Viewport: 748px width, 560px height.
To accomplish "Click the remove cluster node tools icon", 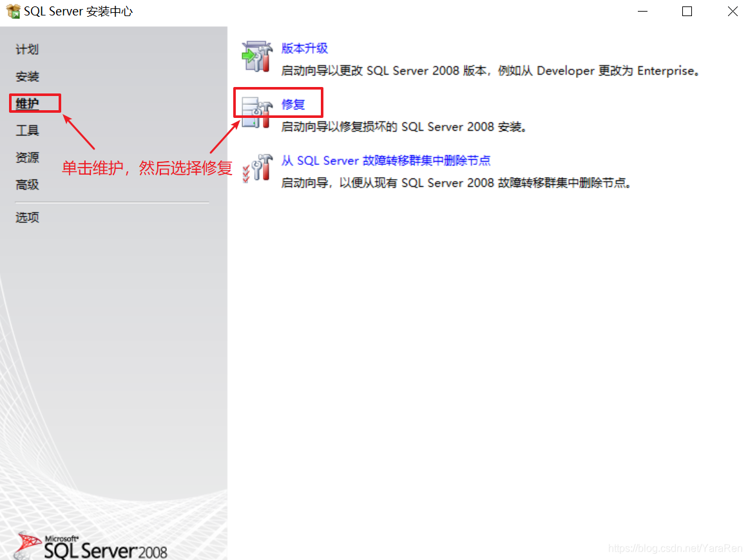I will coord(257,168).
